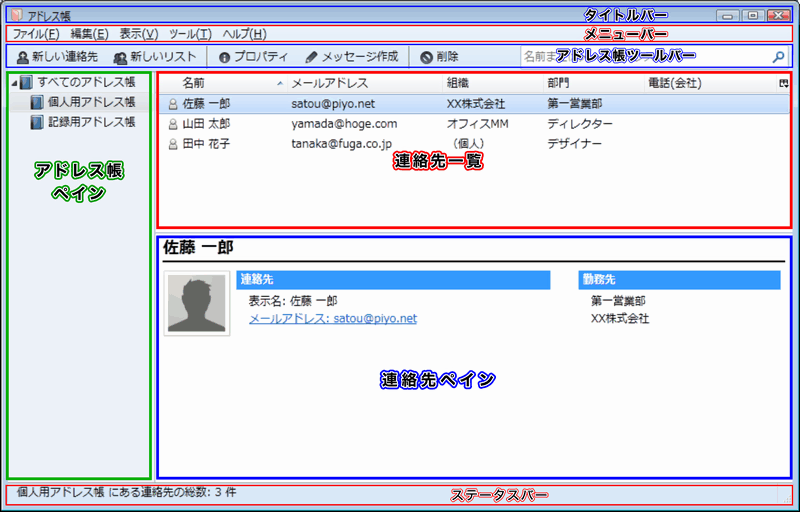Click the New List (新しいリスト) button
This screenshot has height=512, width=800.
tap(155, 57)
